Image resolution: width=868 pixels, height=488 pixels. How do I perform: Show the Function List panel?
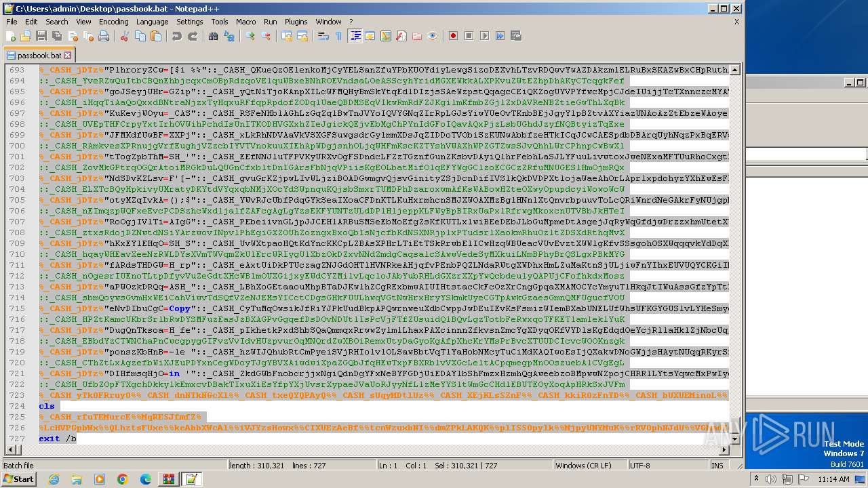tap(401, 36)
